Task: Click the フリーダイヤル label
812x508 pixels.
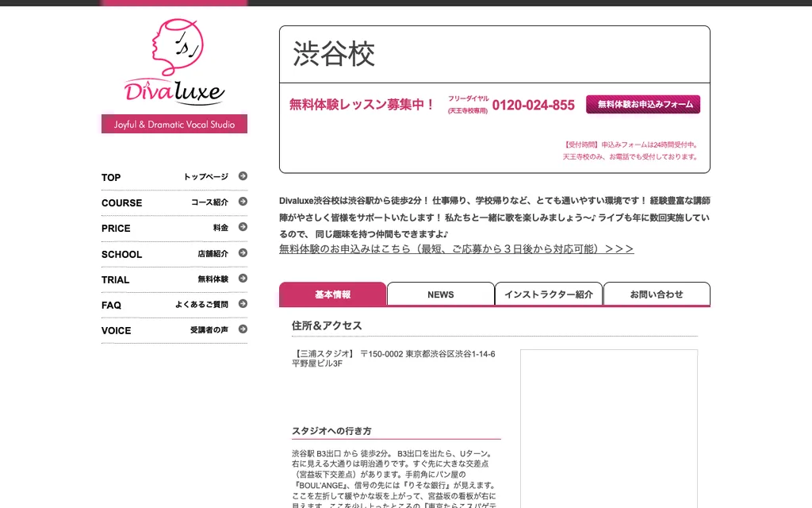Action: point(468,98)
